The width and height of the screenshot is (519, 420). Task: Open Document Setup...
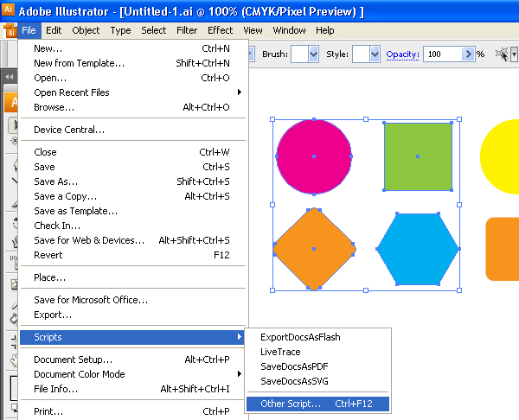pyautogui.click(x=132, y=360)
